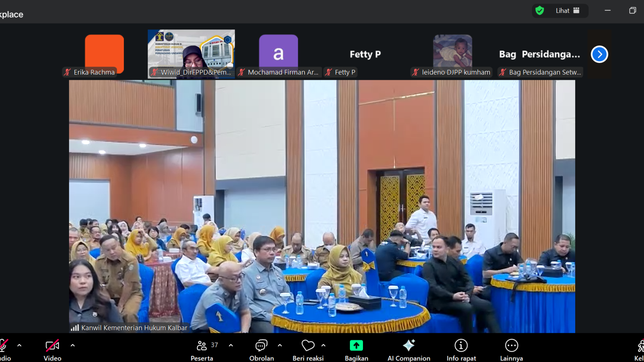Select the leideno DJPP kumham tile

point(452,54)
